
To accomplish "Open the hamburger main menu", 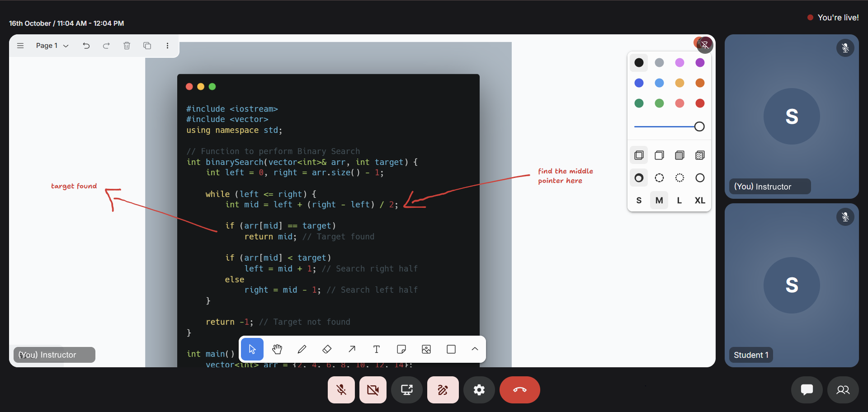I will click(20, 46).
